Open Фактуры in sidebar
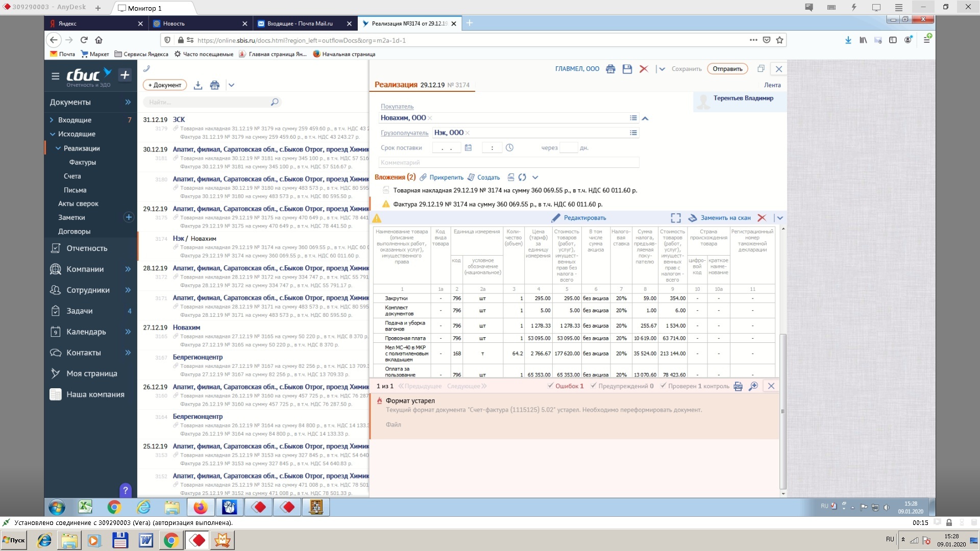The image size is (980, 551). [x=83, y=162]
